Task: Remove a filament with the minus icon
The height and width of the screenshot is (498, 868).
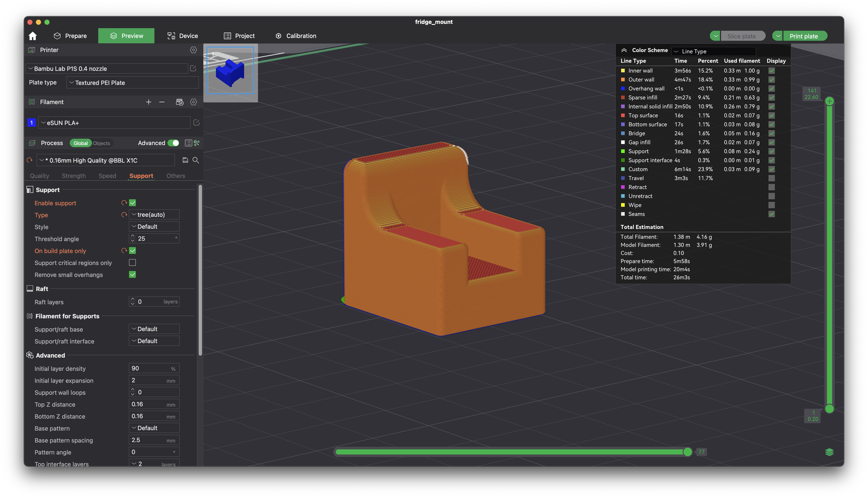Action: (x=162, y=102)
